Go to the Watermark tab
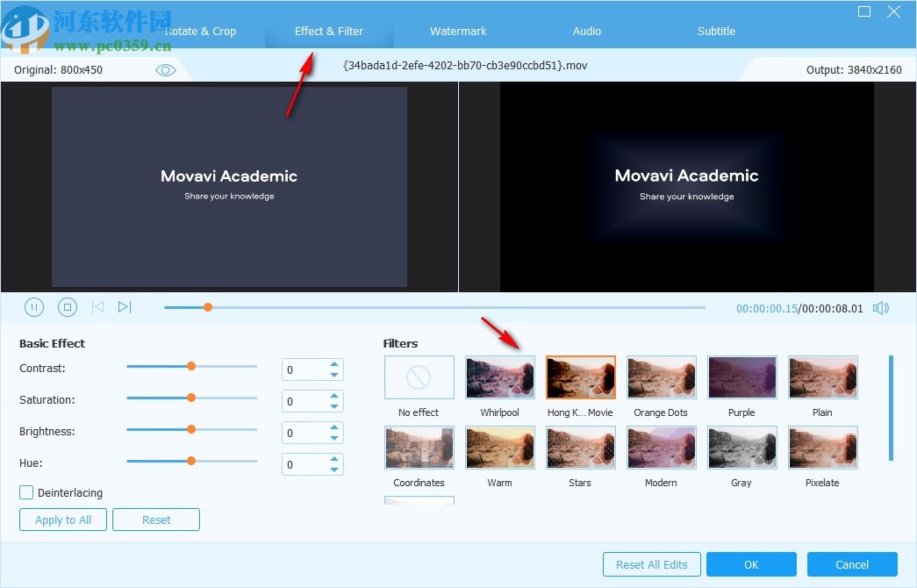Viewport: 917px width, 588px height. point(458,31)
